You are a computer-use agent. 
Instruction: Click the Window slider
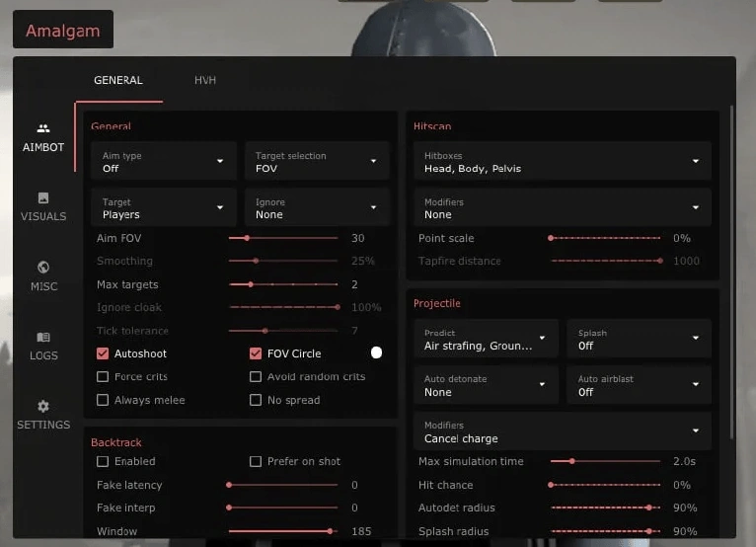click(283, 531)
